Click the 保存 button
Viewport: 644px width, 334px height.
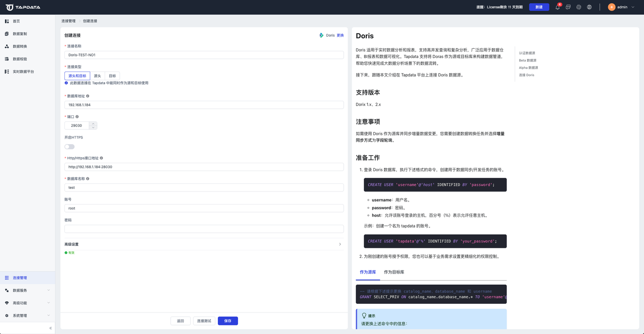tap(228, 321)
